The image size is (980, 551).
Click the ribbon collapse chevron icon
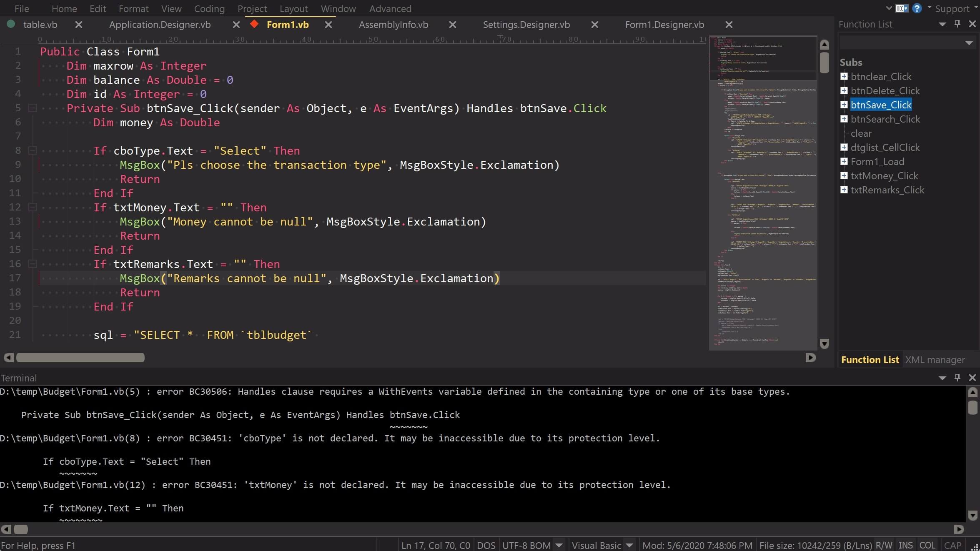(x=888, y=8)
